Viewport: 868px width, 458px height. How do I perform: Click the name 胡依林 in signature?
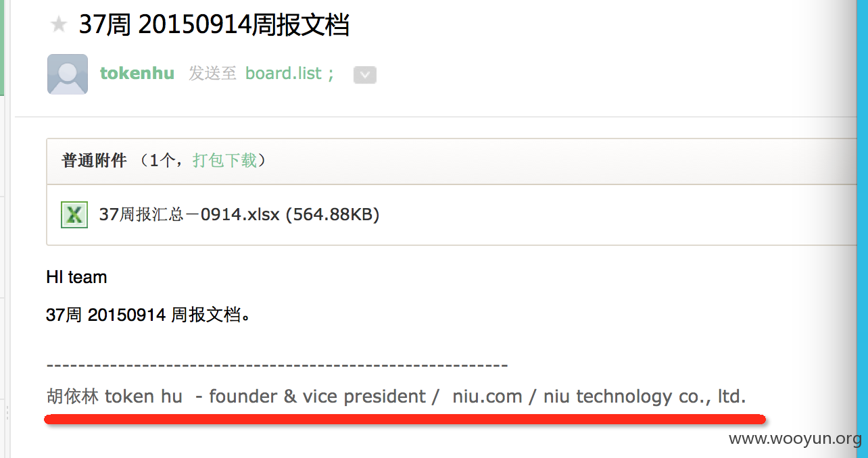coord(73,396)
